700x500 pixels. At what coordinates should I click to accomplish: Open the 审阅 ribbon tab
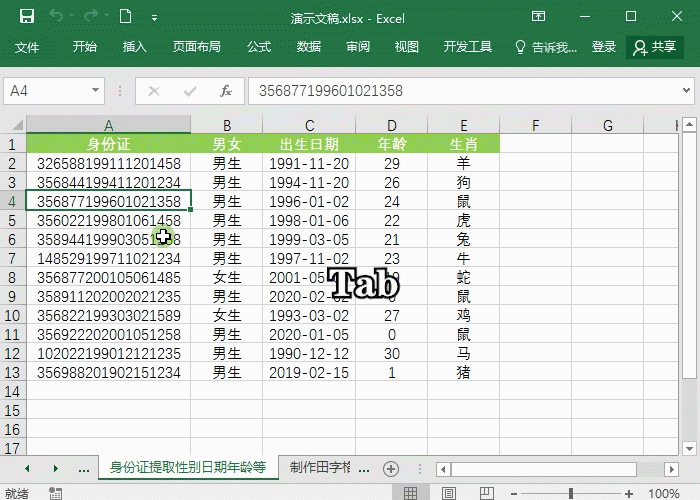pos(358,47)
